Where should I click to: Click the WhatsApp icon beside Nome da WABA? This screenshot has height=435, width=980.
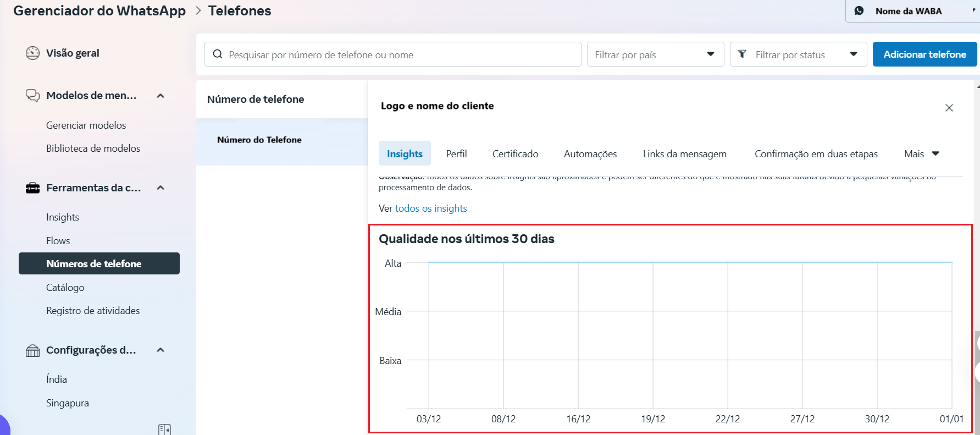859,11
